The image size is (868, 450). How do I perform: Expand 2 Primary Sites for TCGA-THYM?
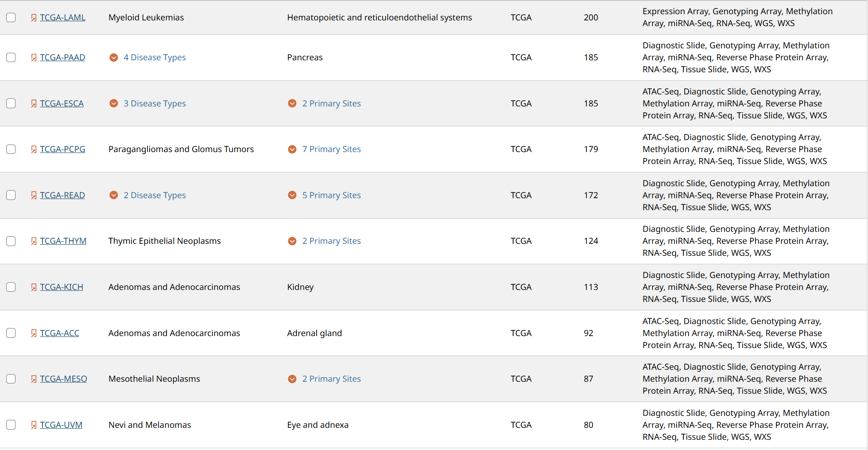324,241
